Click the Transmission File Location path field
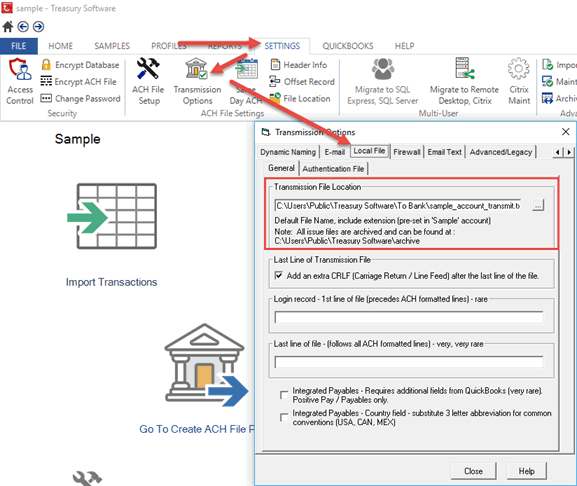 point(398,206)
